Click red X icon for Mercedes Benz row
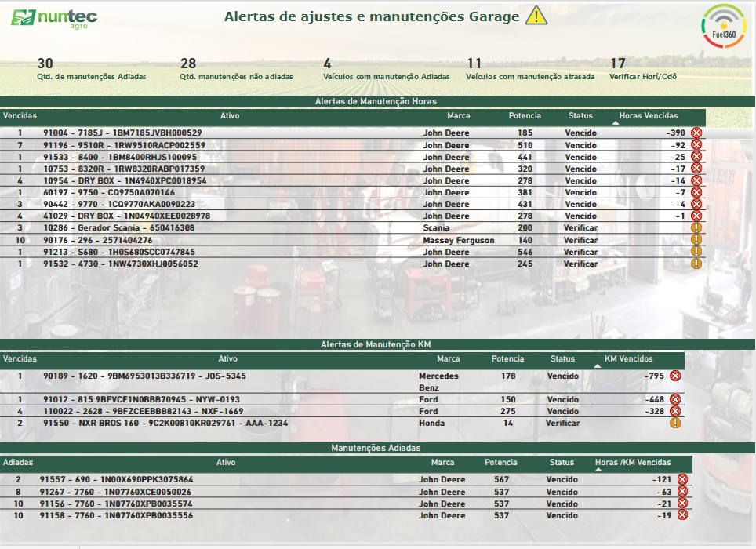 pyautogui.click(x=675, y=376)
